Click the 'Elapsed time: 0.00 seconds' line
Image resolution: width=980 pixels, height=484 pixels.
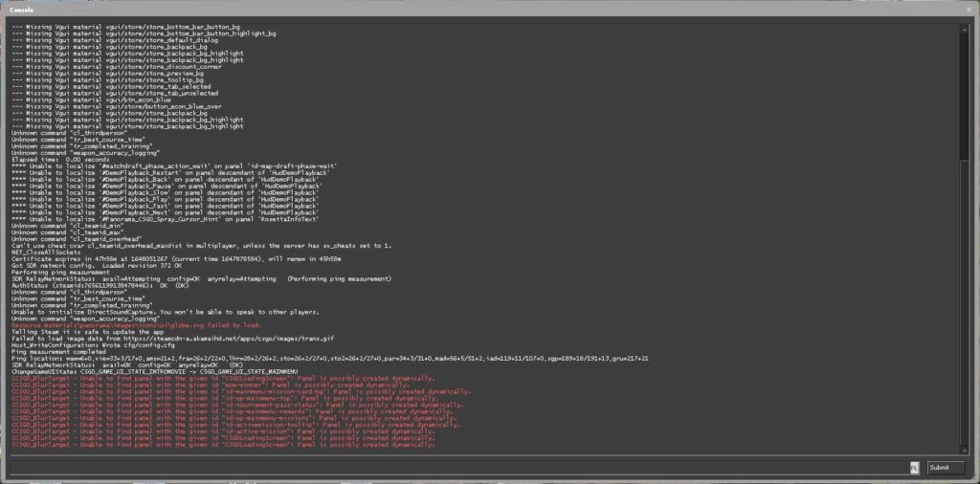(60, 159)
